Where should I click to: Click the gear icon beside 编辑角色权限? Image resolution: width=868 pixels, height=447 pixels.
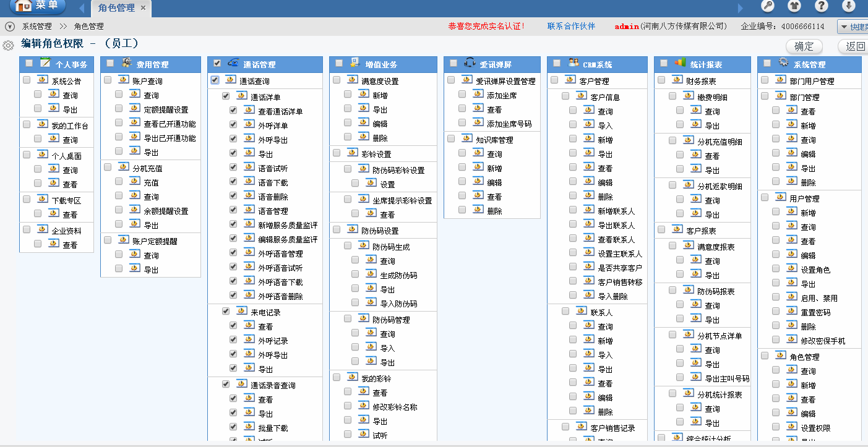[x=9, y=45]
